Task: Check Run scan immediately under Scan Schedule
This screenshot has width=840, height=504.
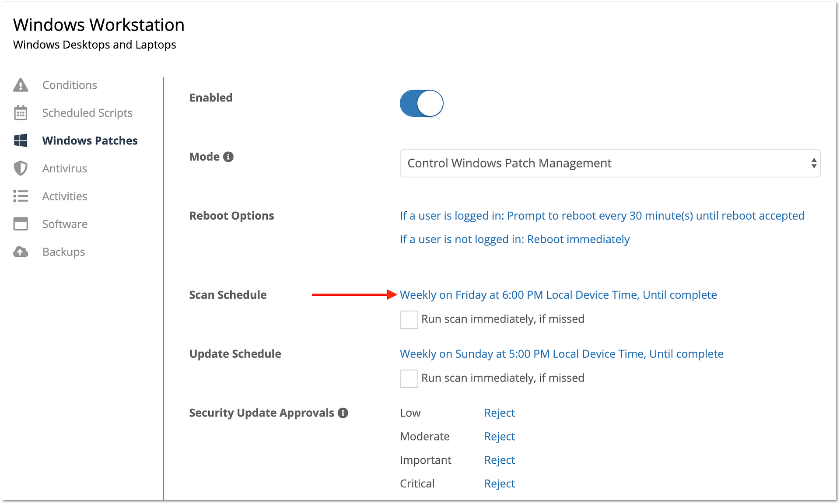Action: [x=409, y=319]
